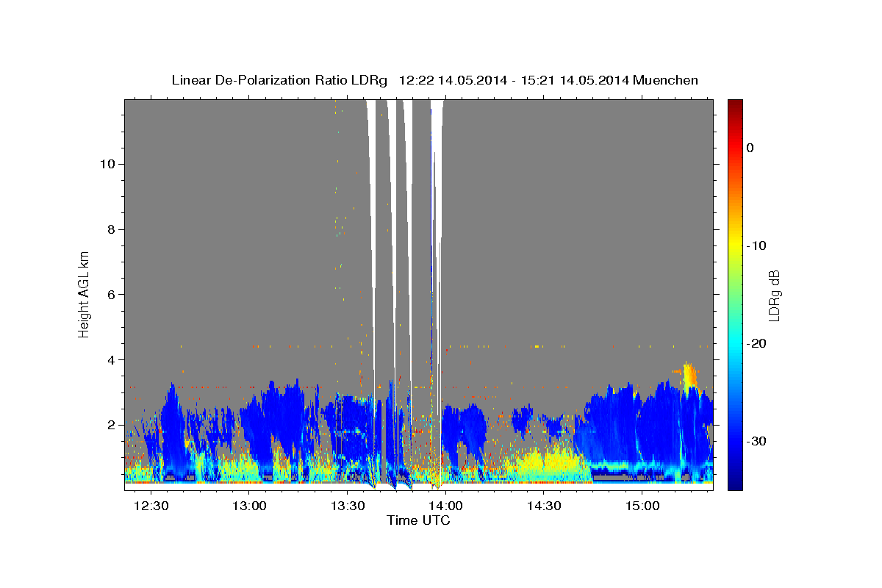
Task: Click the colorbar value -10
Action: pyautogui.click(x=756, y=245)
